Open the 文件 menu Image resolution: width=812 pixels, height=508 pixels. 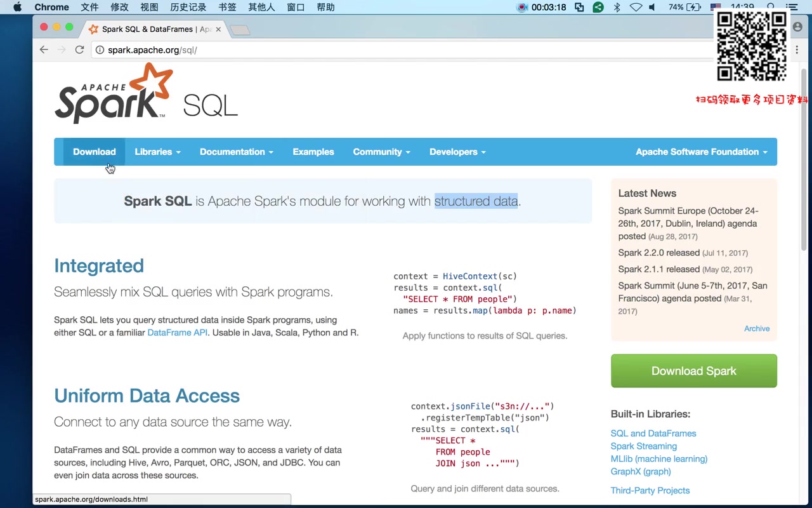(x=89, y=7)
